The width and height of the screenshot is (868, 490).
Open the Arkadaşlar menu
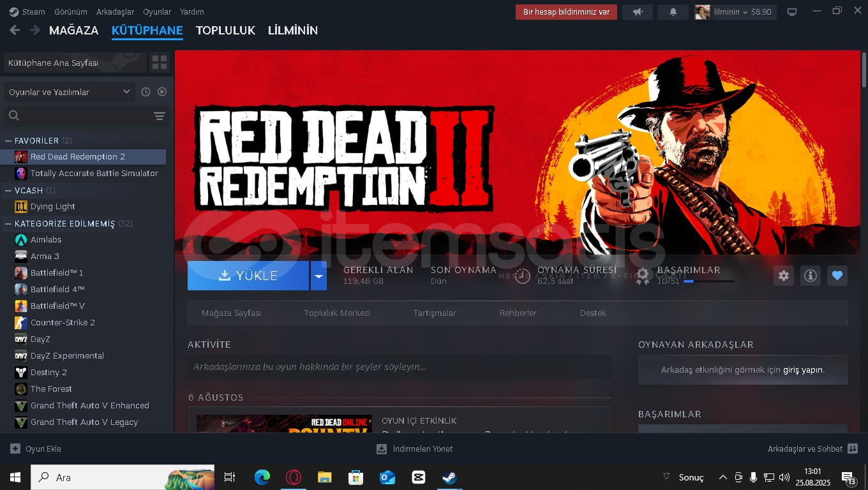(x=116, y=11)
